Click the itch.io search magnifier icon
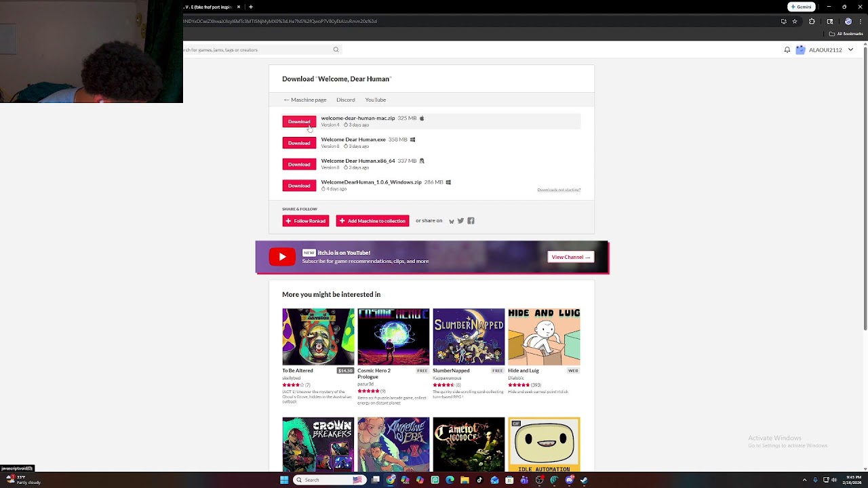The width and height of the screenshot is (868, 488). click(x=336, y=49)
